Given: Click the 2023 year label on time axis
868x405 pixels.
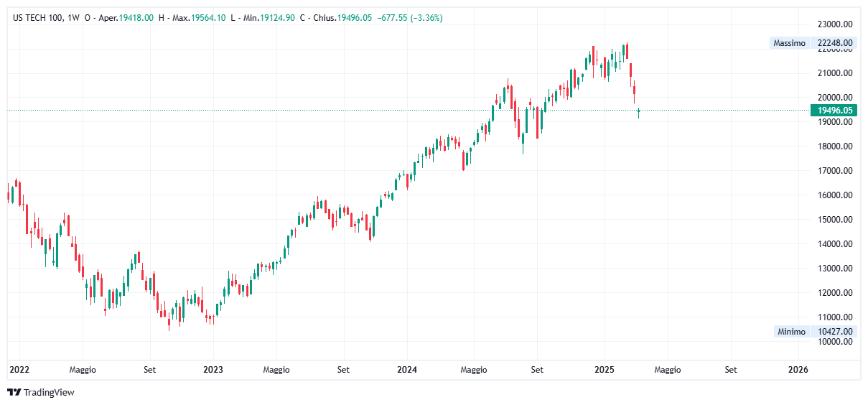Looking at the screenshot, I should pos(213,370).
